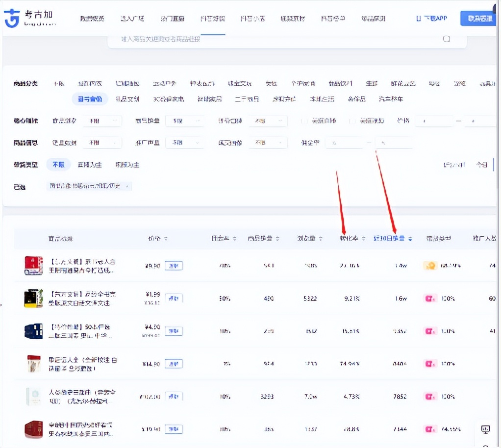The height and width of the screenshot is (448, 501).
Task: Sort by the 佣金率 column arrows
Action: click(x=234, y=238)
